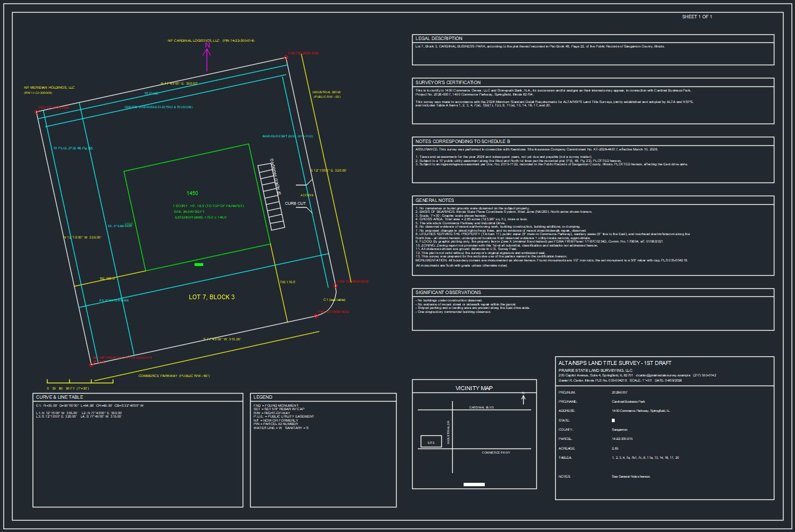Click the "PROJNUM:" field label in title block
Screen dimensions: 795x532
(567, 392)
